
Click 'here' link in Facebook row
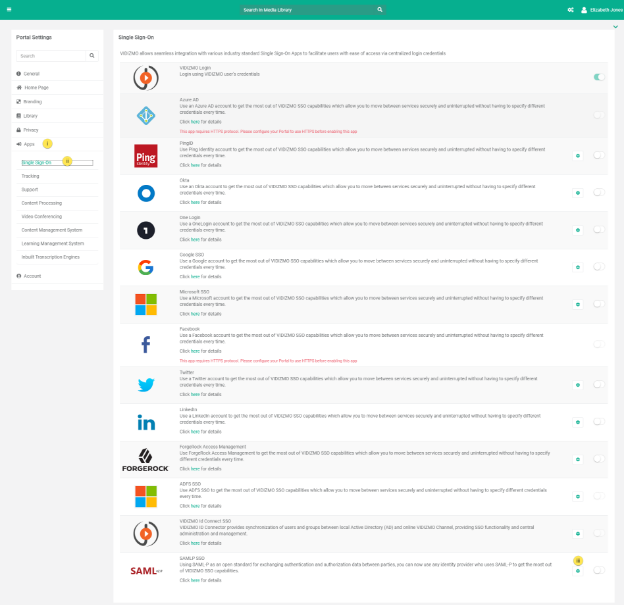click(x=195, y=351)
